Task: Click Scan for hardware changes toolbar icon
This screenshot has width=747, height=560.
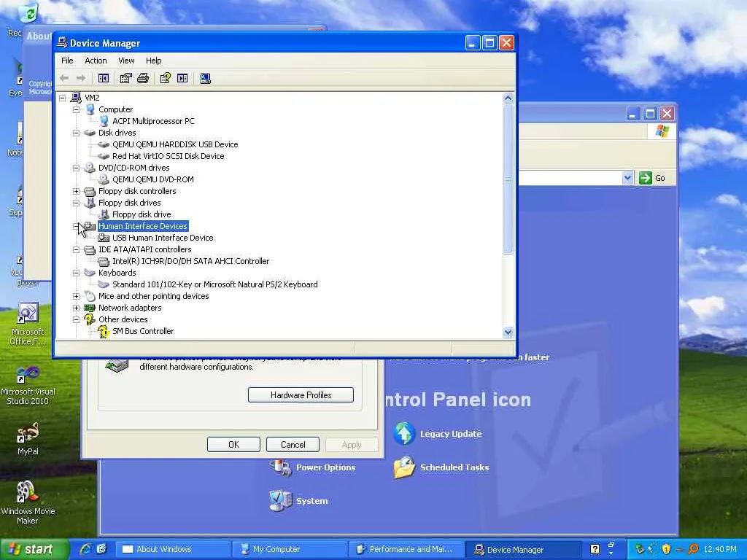Action: pos(205,78)
